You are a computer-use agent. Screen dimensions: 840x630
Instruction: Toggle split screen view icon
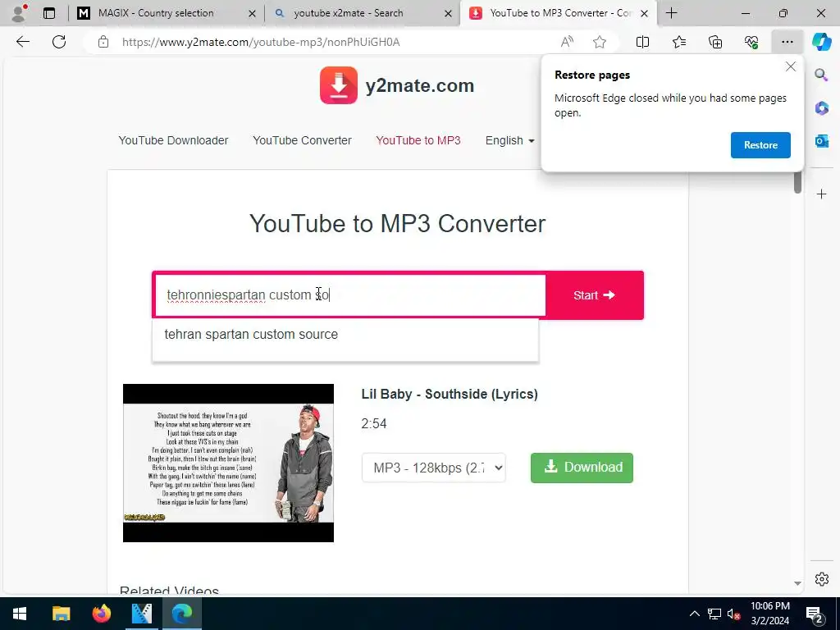tap(642, 42)
